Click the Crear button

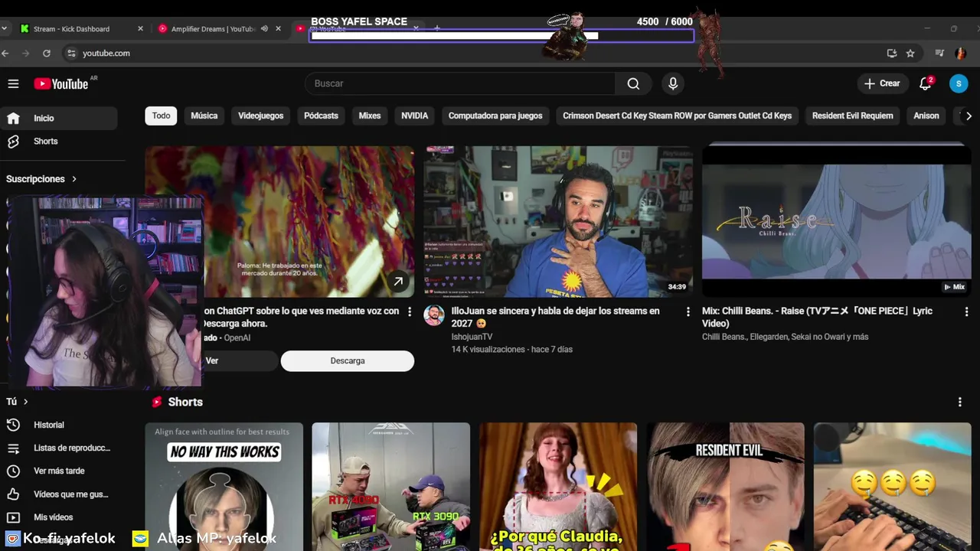pos(882,83)
